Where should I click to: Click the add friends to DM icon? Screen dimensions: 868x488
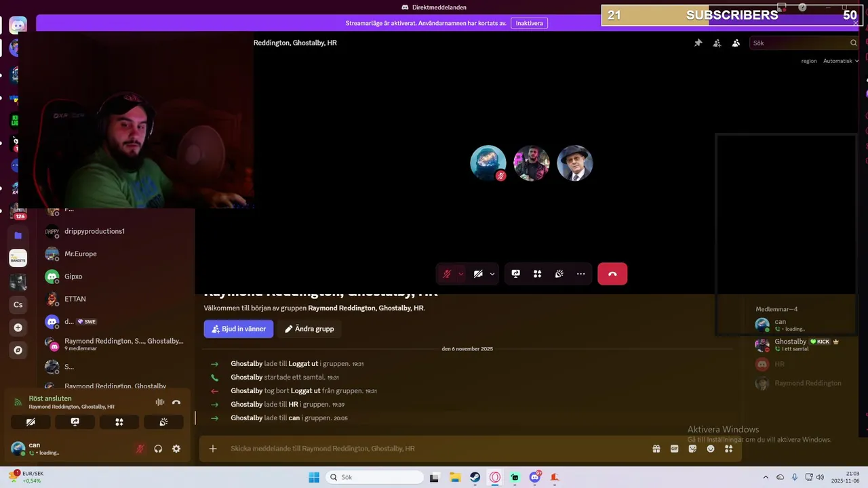coord(717,43)
